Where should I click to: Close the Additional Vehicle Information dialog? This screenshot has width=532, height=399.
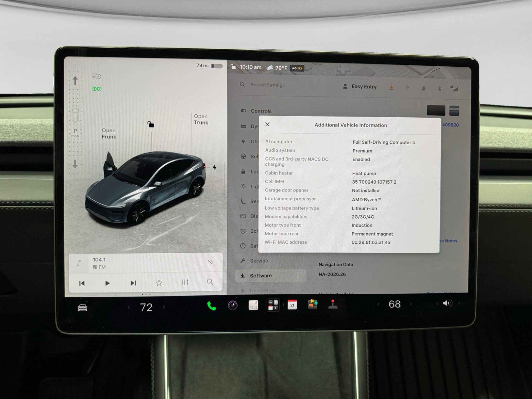click(x=267, y=124)
